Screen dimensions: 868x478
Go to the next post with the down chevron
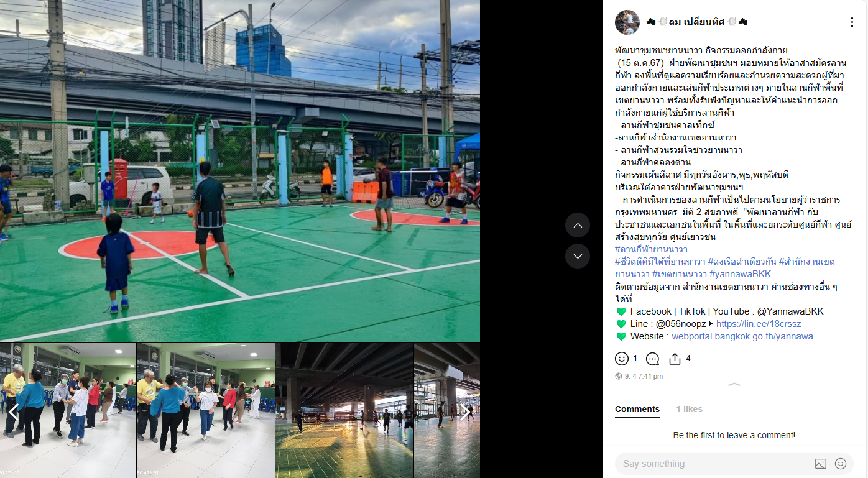click(578, 256)
